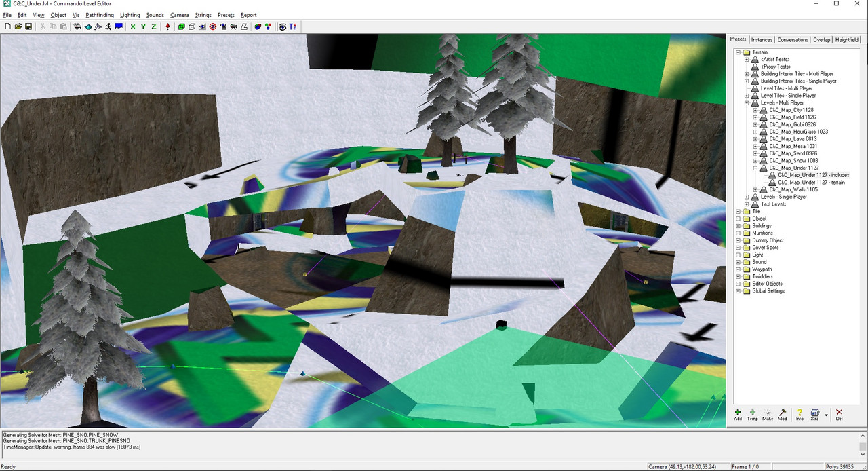Expand the C&C_Map_City 1128 node
The width and height of the screenshot is (868, 471).
click(x=755, y=110)
